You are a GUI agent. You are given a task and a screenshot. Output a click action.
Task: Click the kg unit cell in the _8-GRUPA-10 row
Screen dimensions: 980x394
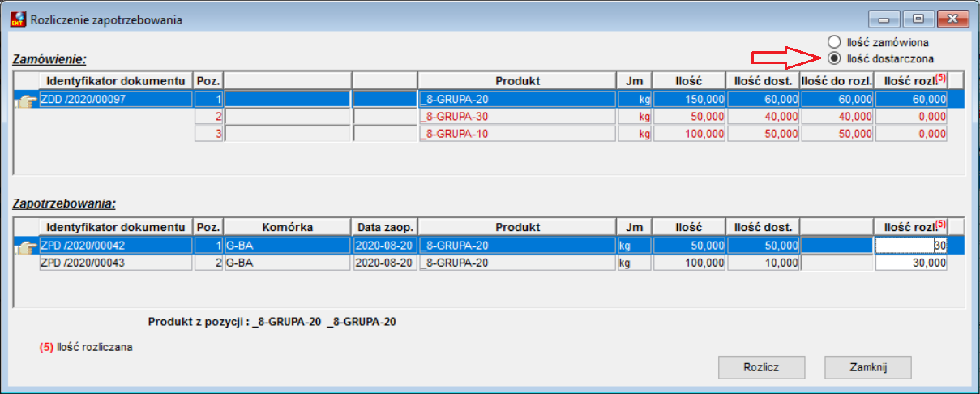pyautogui.click(x=635, y=134)
